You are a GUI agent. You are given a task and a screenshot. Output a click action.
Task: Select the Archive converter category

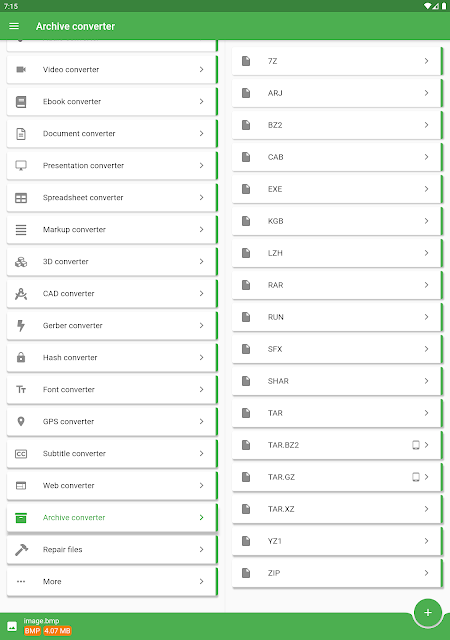tap(112, 518)
